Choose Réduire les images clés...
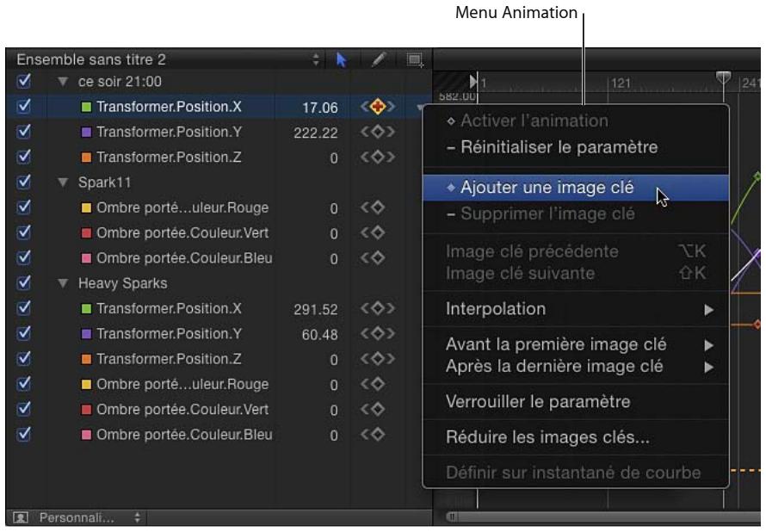This screenshot has width=766, height=532. pos(576,437)
